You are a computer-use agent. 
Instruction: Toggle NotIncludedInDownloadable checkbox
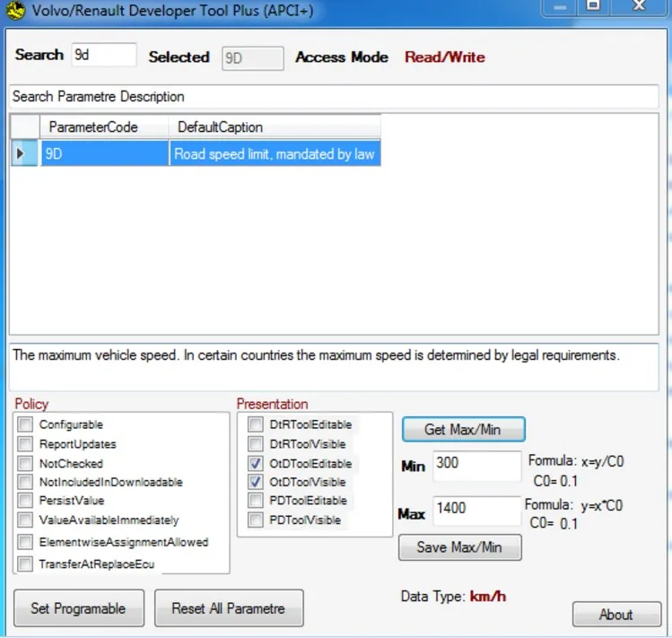pos(25,482)
